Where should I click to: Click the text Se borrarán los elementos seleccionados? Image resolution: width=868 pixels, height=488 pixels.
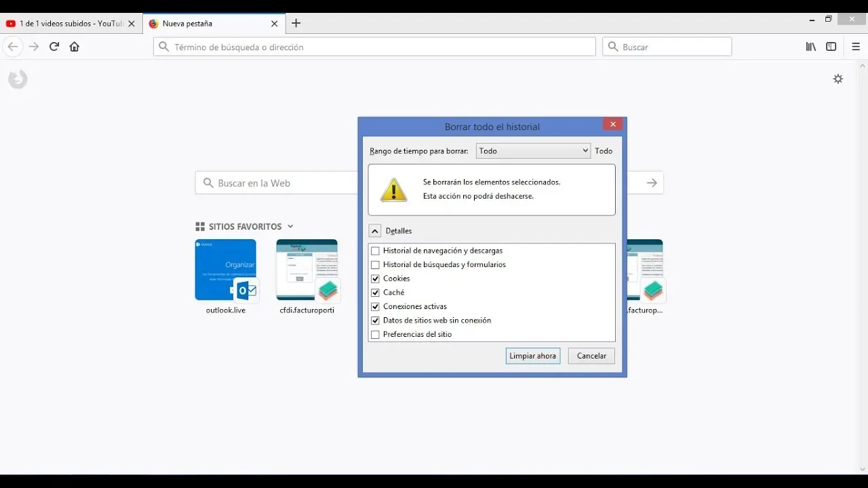(x=492, y=182)
